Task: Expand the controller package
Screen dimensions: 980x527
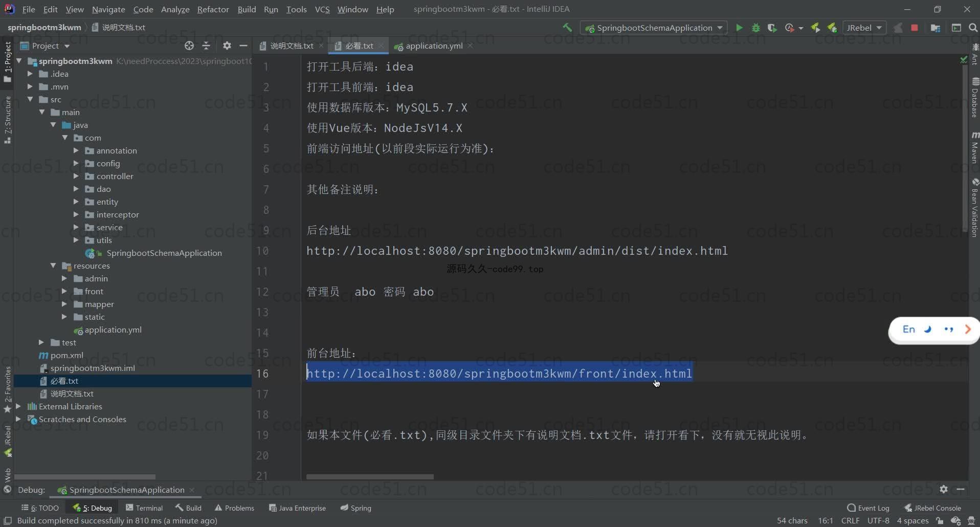Action: (76, 176)
